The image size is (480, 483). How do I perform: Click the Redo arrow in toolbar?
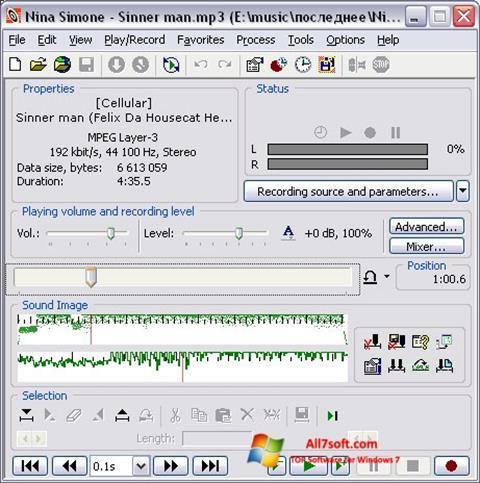[x=224, y=64]
